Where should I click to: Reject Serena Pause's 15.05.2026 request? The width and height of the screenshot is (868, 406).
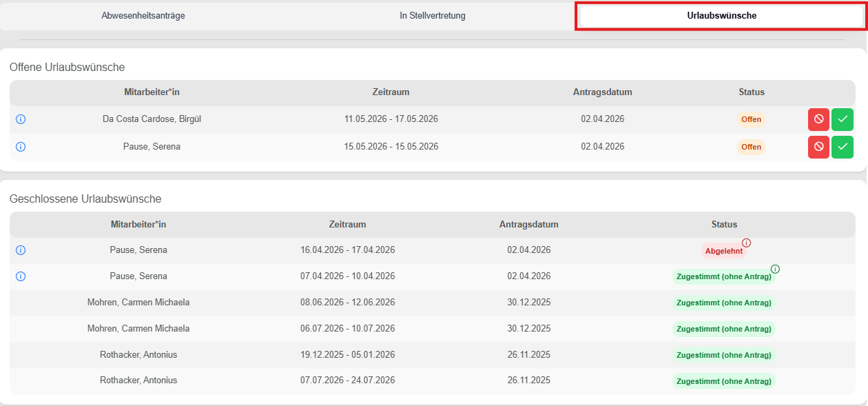coord(818,147)
